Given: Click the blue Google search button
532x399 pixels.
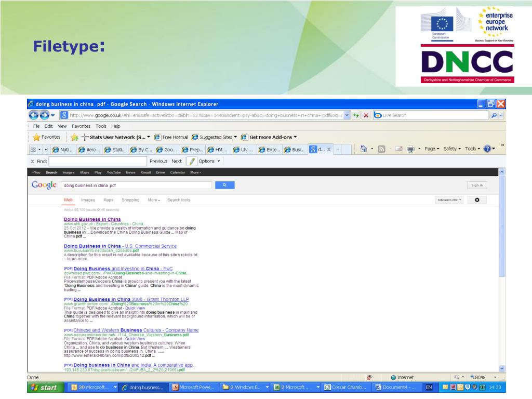Looking at the screenshot, I should point(224,185).
